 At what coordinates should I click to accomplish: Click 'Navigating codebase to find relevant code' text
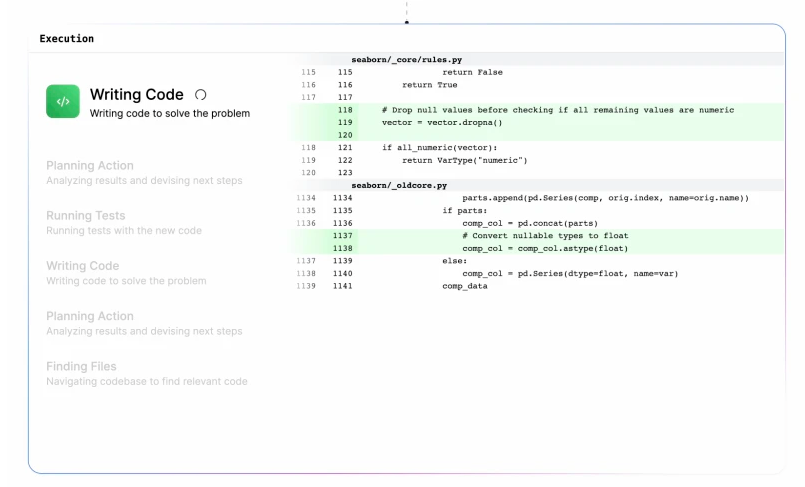point(147,381)
